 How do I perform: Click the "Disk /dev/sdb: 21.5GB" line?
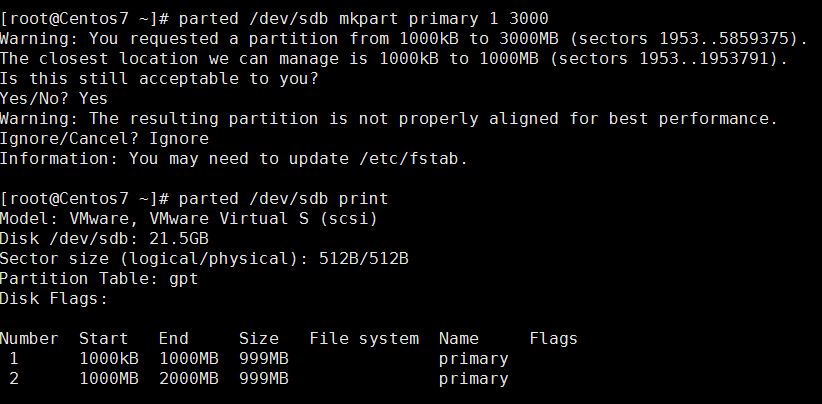pos(104,238)
